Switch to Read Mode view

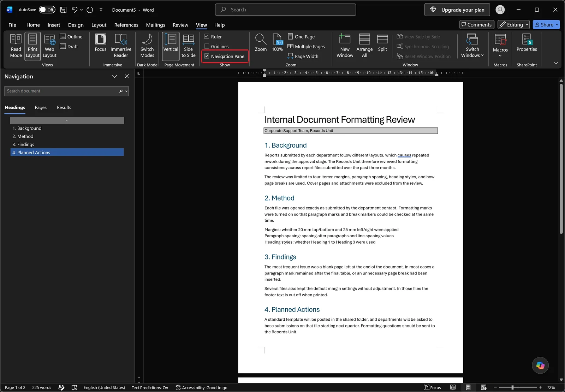[16, 46]
